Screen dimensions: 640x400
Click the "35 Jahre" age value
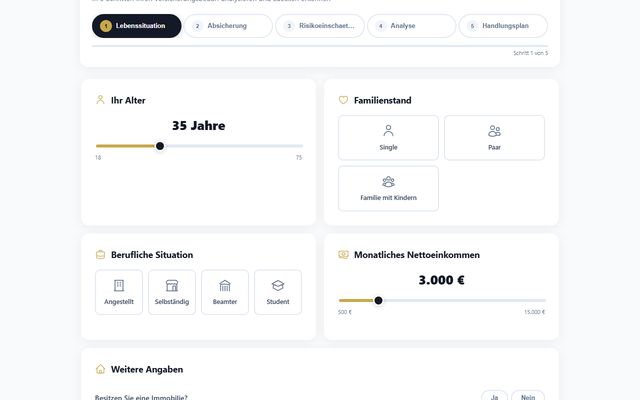(x=198, y=125)
